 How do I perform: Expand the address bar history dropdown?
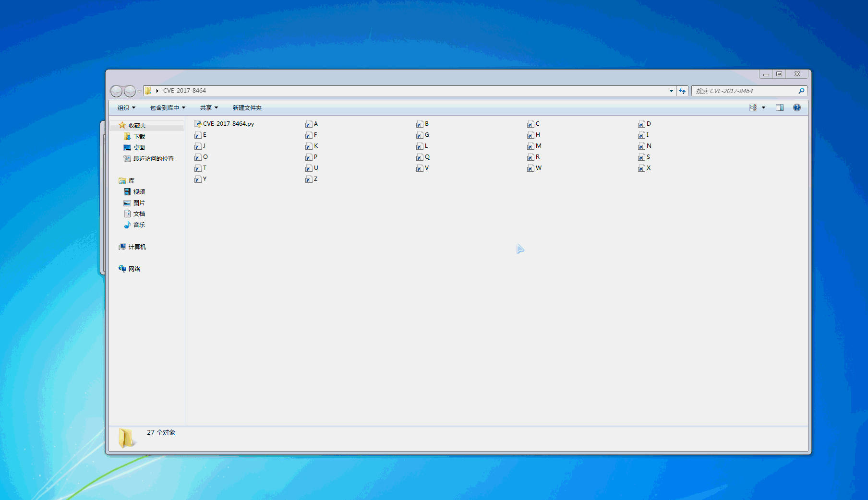tap(671, 91)
